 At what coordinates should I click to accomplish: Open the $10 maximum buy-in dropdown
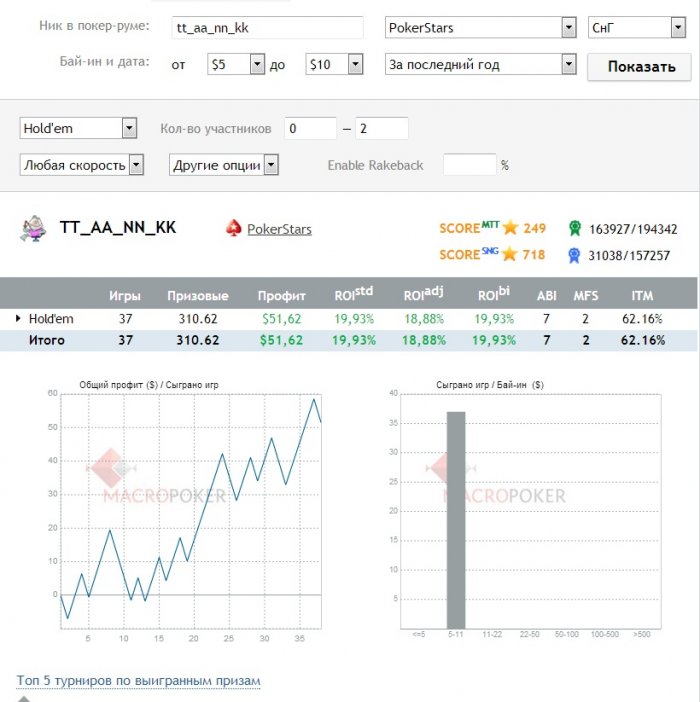(x=334, y=64)
